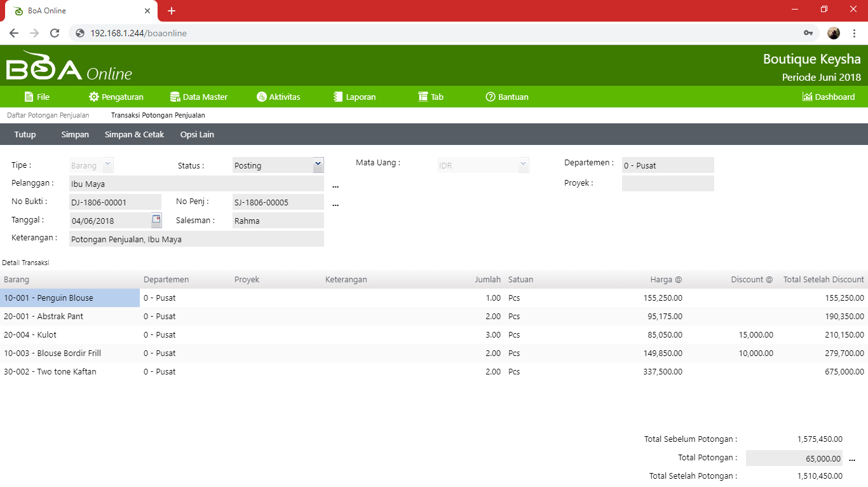This screenshot has width=868, height=487.
Task: Click the Keterangan input field
Action: [x=196, y=239]
